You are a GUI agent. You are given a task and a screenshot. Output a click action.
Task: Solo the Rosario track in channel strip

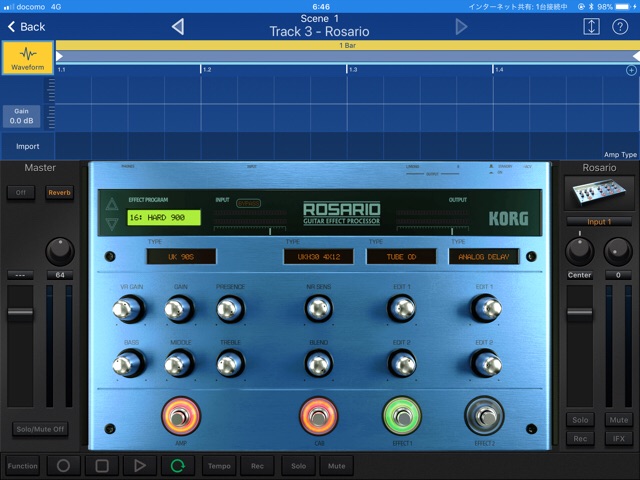tap(580, 420)
